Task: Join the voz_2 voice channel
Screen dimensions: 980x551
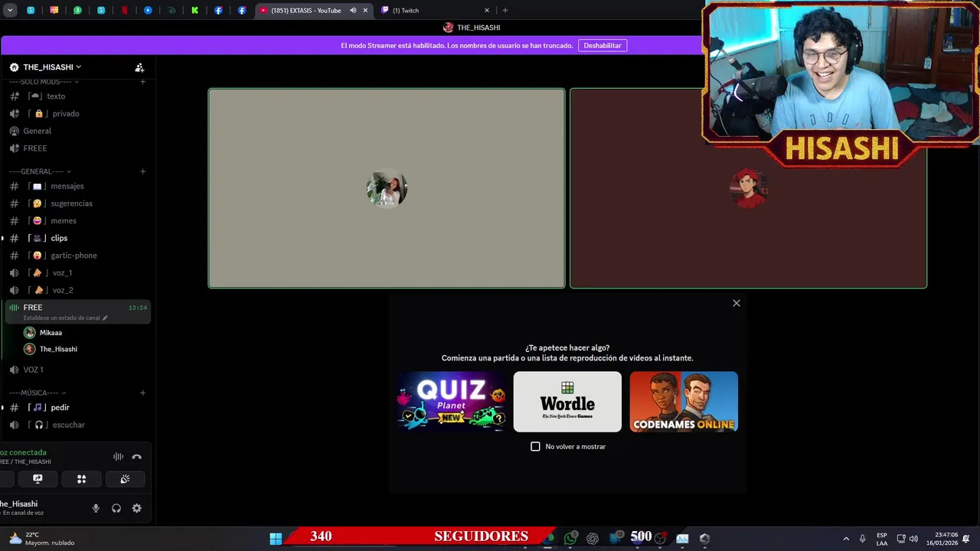Action: pos(77,290)
